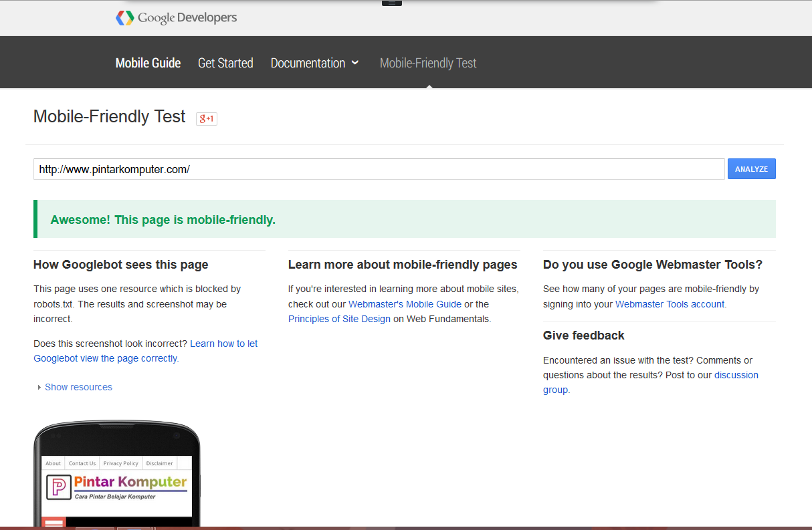Open the Principles of Site Design link
The image size is (812, 530).
(339, 319)
